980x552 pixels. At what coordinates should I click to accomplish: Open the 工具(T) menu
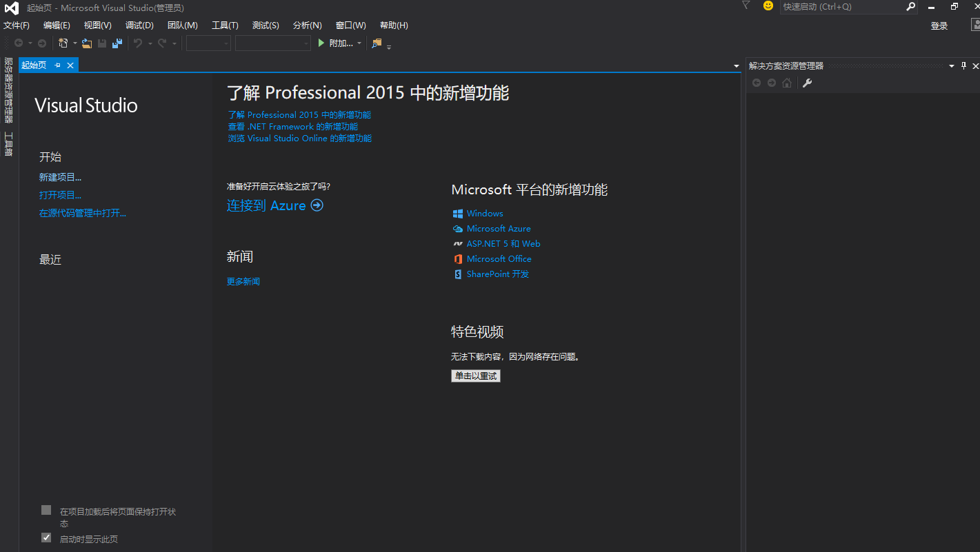pyautogui.click(x=225, y=25)
